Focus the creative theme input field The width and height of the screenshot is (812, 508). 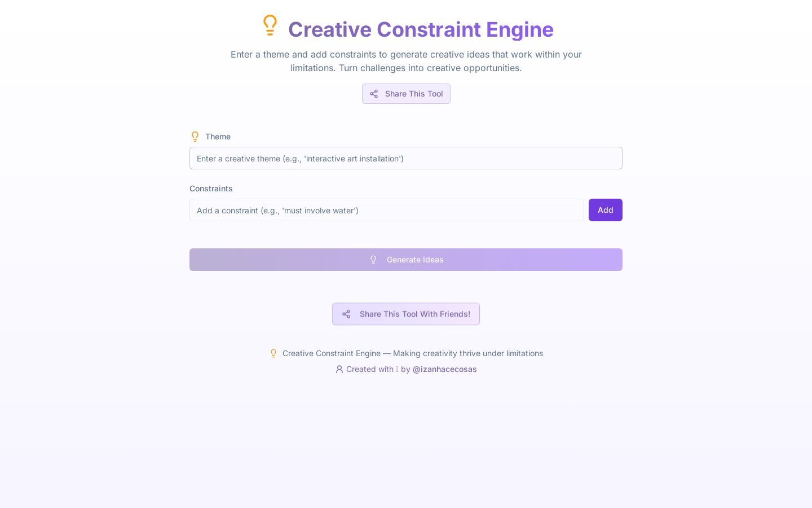(406, 158)
